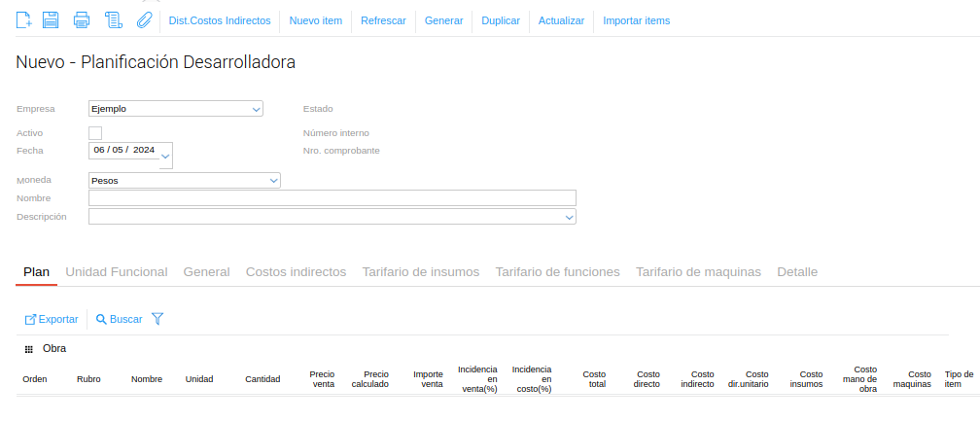Click Exportar in the grid toolbar
The width and height of the screenshot is (980, 422).
(52, 319)
